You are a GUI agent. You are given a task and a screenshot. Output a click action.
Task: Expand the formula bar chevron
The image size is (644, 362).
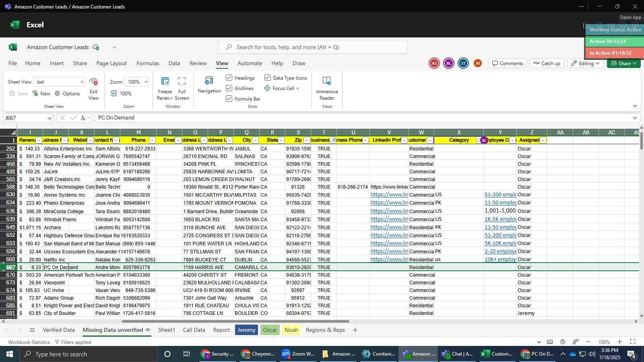click(x=635, y=118)
